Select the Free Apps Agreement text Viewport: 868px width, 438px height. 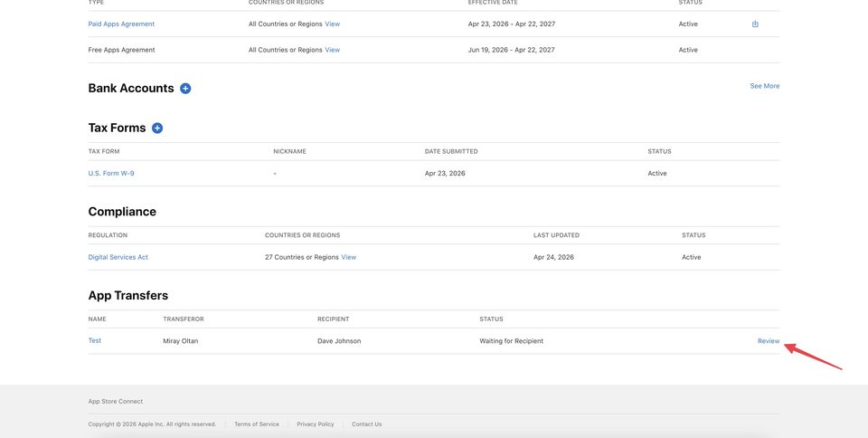pyautogui.click(x=121, y=50)
